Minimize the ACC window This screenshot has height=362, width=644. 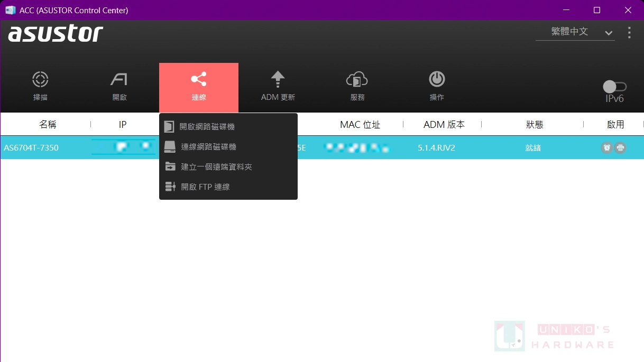(566, 10)
